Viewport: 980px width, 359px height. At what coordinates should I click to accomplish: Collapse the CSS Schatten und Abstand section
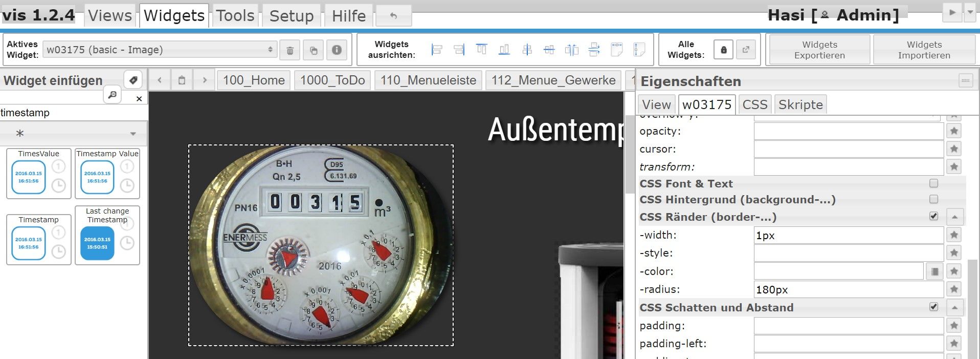coord(954,308)
